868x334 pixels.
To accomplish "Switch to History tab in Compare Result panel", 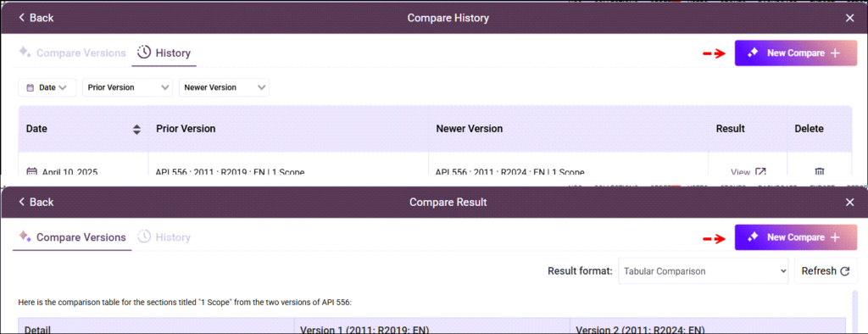I will click(x=164, y=237).
